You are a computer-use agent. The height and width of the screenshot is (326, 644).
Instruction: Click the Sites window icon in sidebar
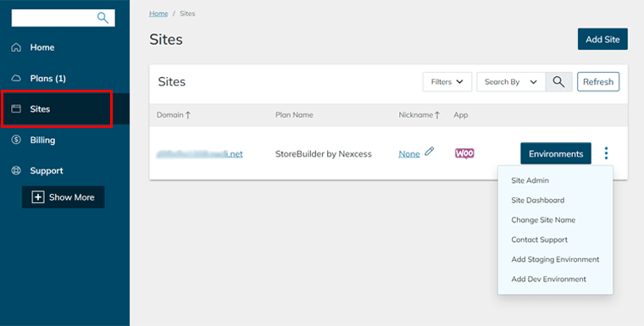[x=16, y=108]
